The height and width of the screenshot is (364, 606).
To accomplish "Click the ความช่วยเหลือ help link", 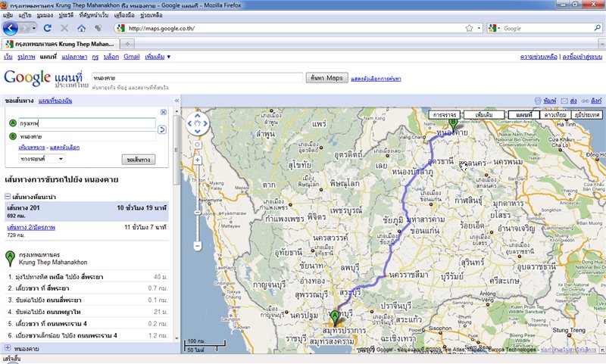I will pos(539,57).
